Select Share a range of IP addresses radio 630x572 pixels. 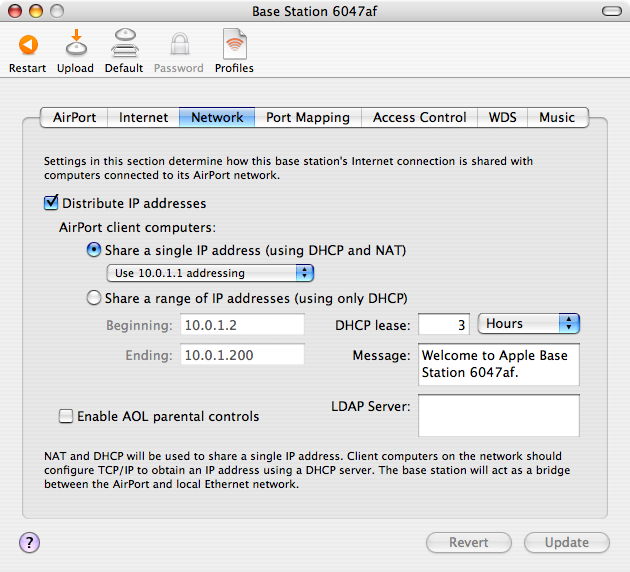[94, 298]
